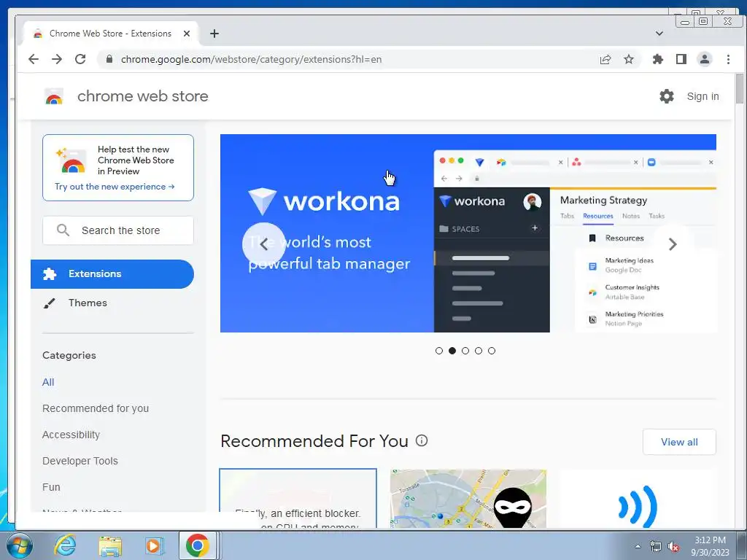The image size is (747, 560).
Task: Click the Chrome taskbar icon
Action: click(198, 545)
